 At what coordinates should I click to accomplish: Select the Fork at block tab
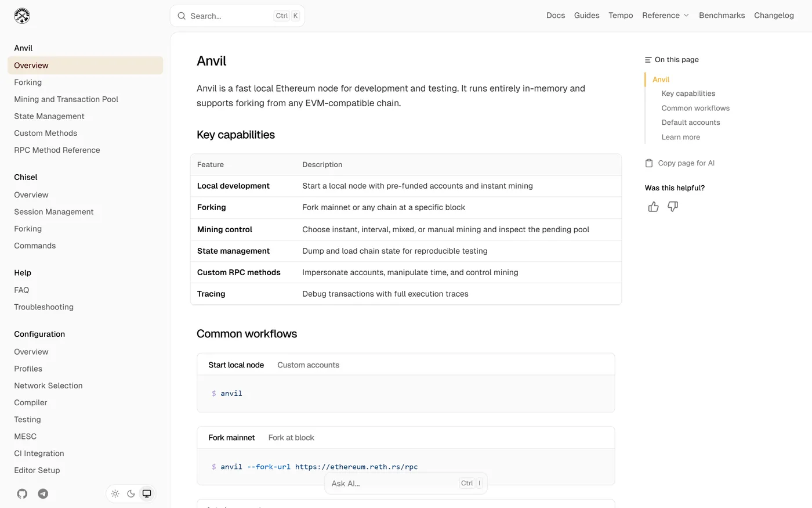[x=291, y=438]
